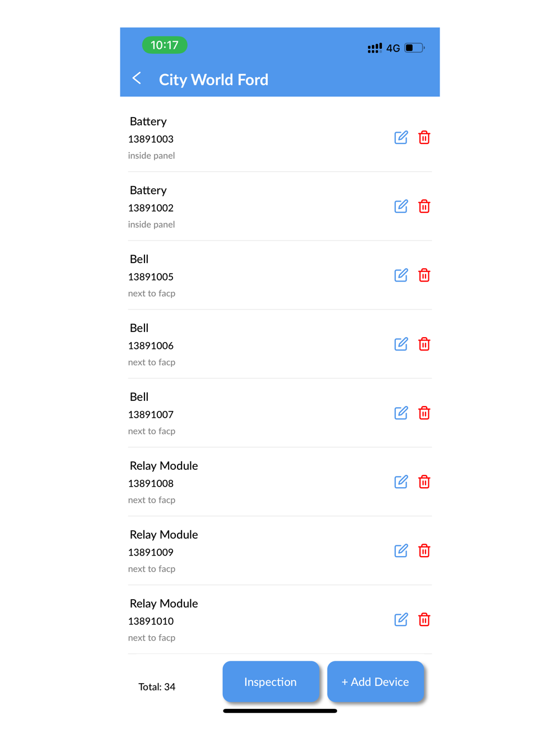Edit Bell device 13891007
This screenshot has width=560, height=747.
(x=401, y=413)
